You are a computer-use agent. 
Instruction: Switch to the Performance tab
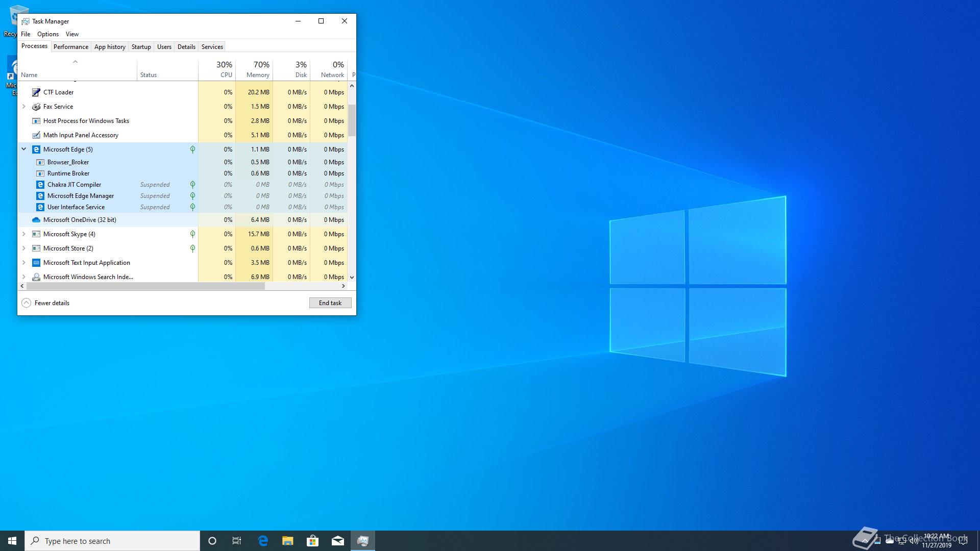71,47
